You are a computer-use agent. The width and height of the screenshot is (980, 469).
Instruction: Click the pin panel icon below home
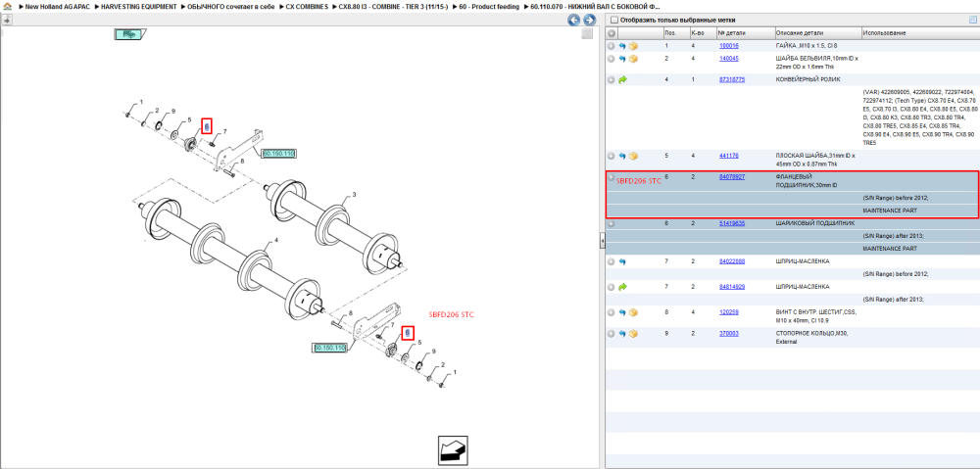(6, 20)
